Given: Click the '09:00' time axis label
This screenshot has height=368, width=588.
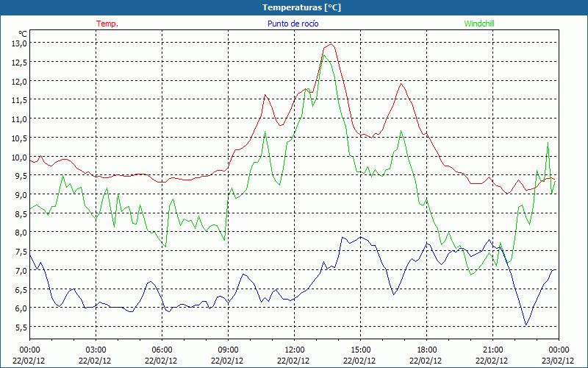Looking at the screenshot, I should [x=228, y=350].
